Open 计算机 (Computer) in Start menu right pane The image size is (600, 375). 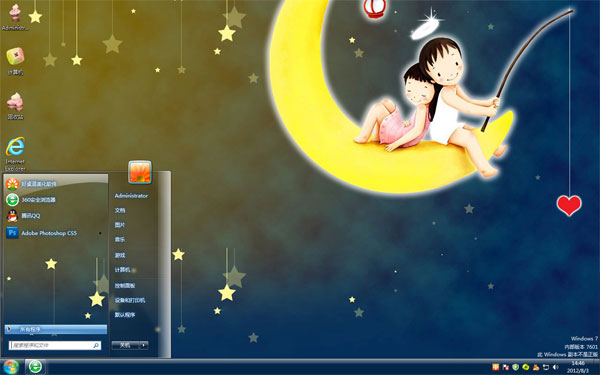tap(122, 270)
